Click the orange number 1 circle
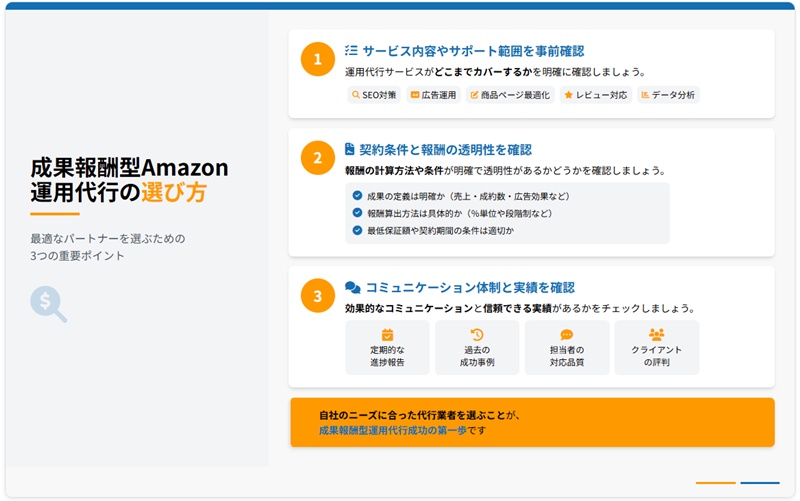This screenshot has width=800, height=501. [317, 59]
